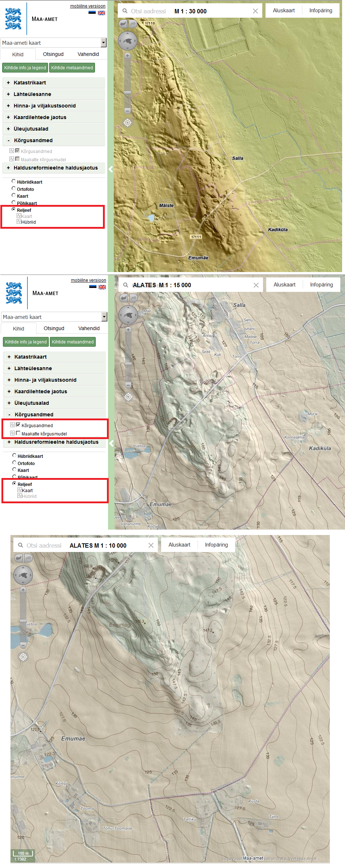Click Infopäring button on the 1:10 000 map
Viewport: 345px width, 868px height.
pos(216,545)
